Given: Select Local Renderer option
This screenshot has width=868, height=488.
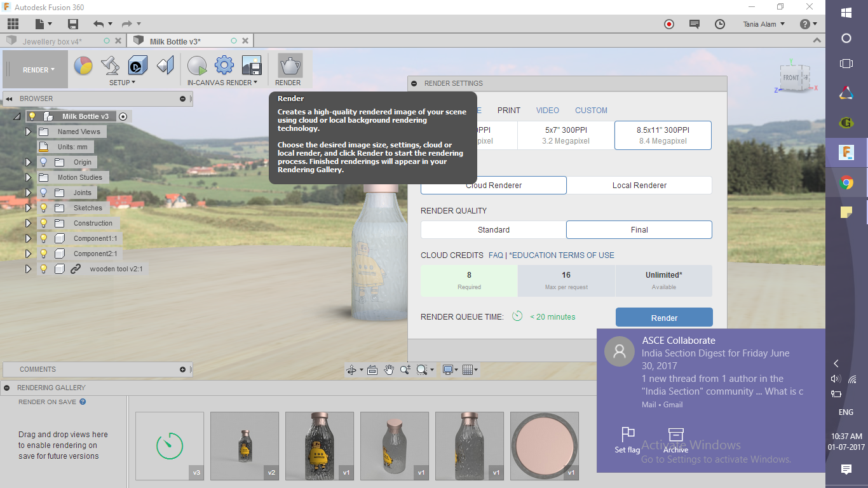Looking at the screenshot, I should pyautogui.click(x=639, y=186).
